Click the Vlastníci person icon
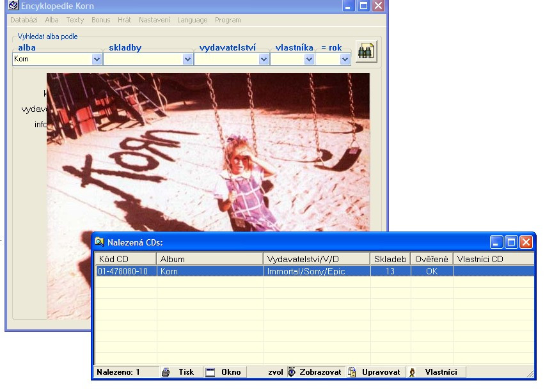 pos(412,372)
